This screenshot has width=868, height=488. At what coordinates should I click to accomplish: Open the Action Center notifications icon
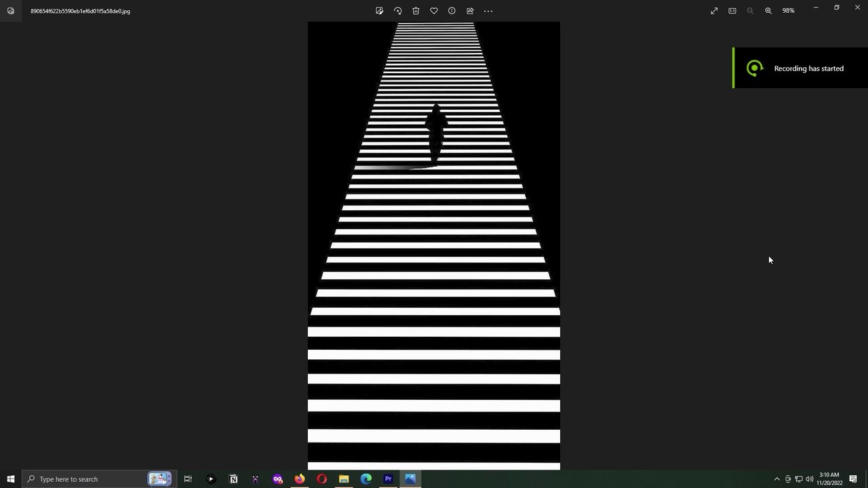854,479
